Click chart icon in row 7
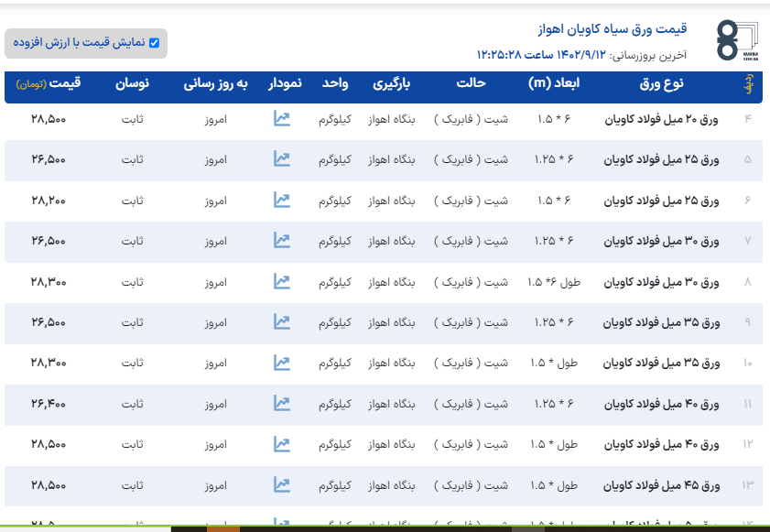 [282, 240]
